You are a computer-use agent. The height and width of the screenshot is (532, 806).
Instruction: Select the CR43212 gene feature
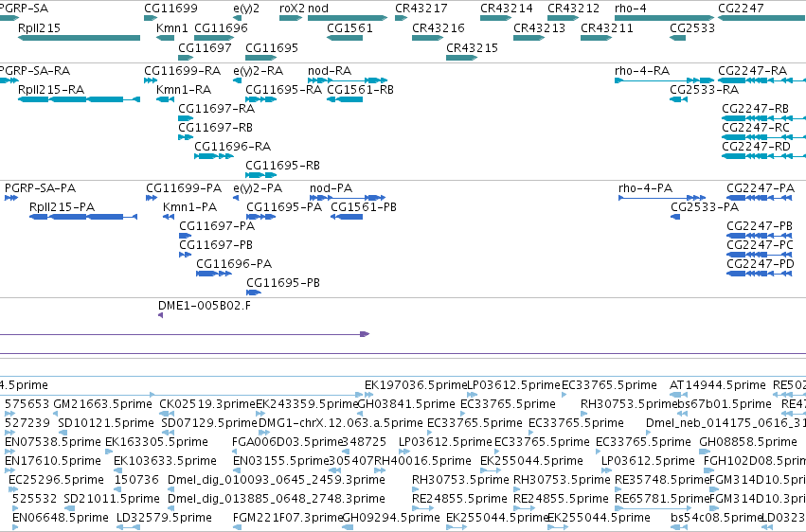(x=563, y=18)
